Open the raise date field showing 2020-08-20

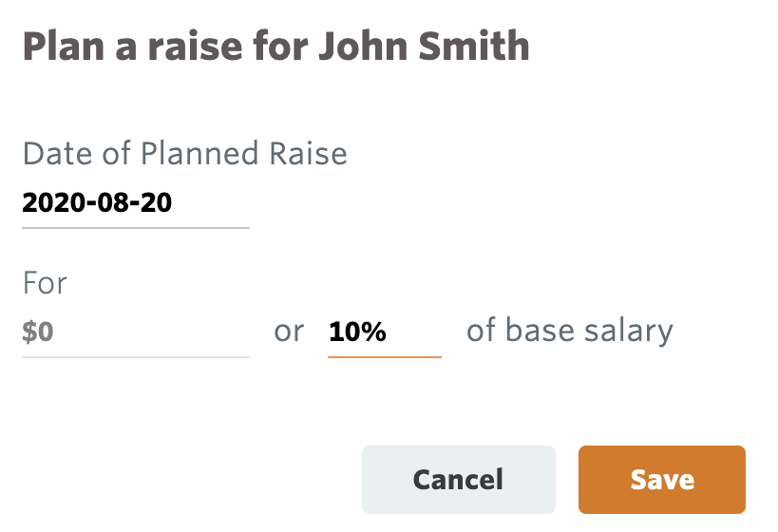135,202
